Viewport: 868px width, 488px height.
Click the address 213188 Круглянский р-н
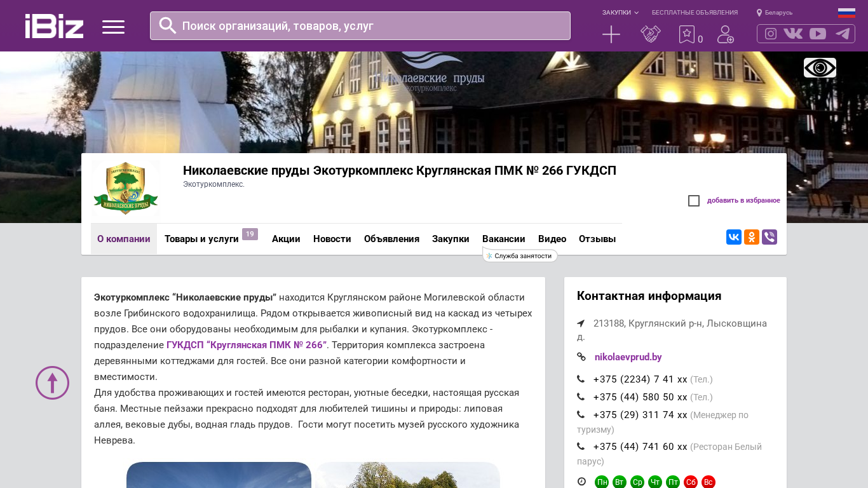pyautogui.click(x=672, y=330)
